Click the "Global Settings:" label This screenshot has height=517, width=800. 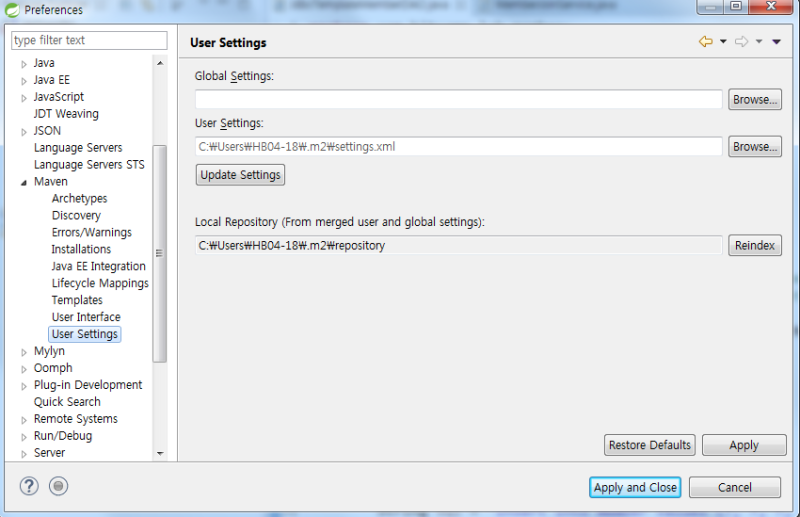click(x=234, y=76)
